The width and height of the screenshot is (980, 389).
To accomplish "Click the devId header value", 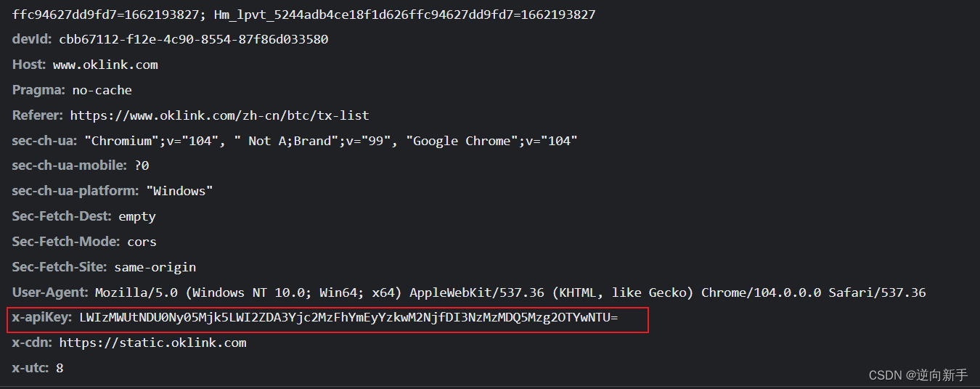I will 193,39.
